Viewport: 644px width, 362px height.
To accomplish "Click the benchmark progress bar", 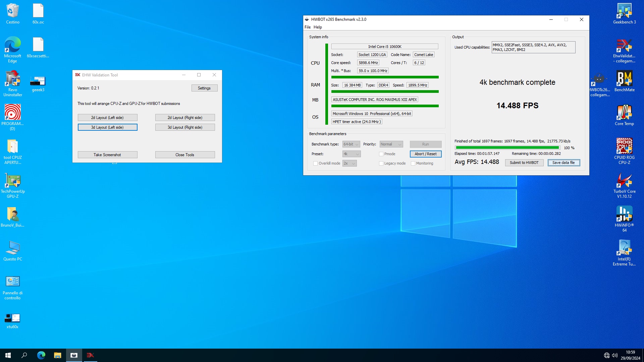I will click(507, 148).
